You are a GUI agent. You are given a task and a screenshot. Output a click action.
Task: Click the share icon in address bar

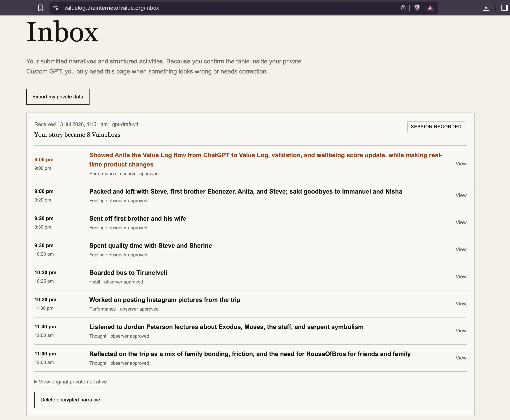click(403, 8)
